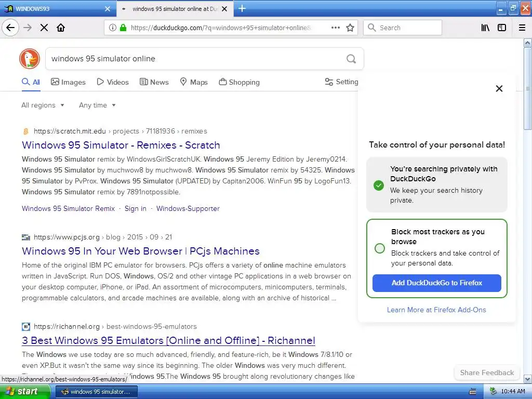Toggle the sidebar view icon
Screen dimensions: 532x399
[x=501, y=28]
